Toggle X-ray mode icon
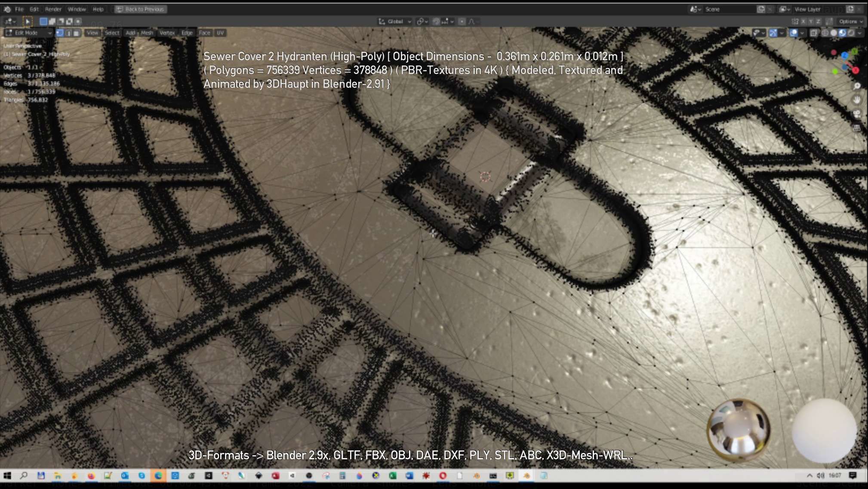The image size is (868, 489). [814, 33]
